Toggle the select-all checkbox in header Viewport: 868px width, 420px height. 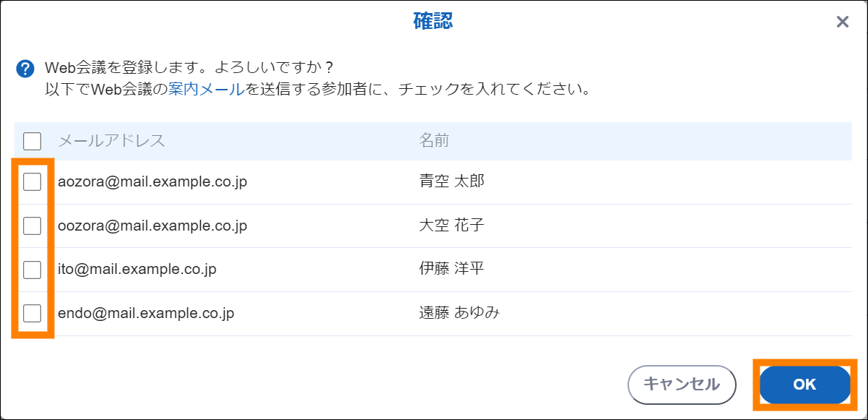pos(32,140)
